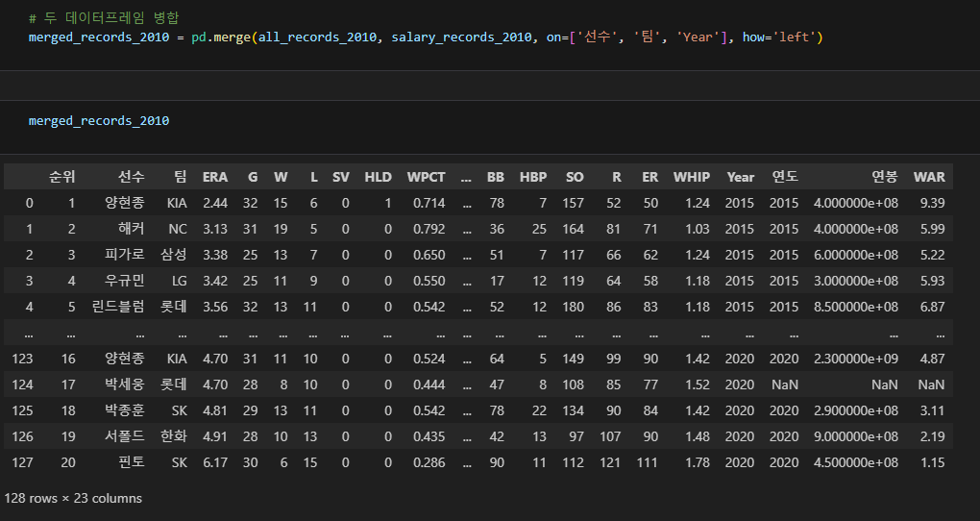Click the 연도 column header
This screenshot has height=521, width=980.
click(x=785, y=177)
